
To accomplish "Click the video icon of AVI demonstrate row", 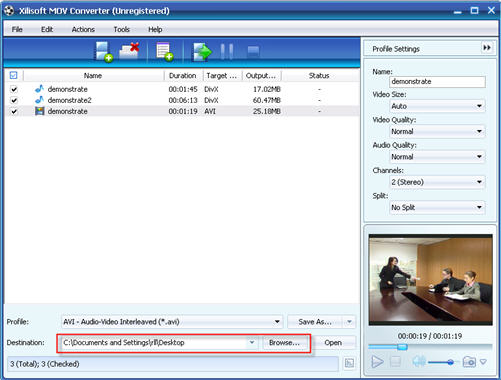I will coord(39,111).
